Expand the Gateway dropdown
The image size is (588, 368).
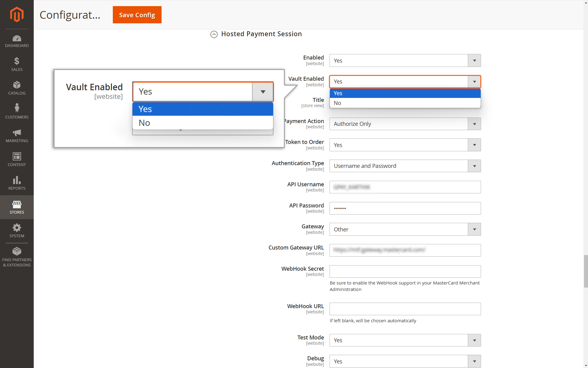[405, 230]
